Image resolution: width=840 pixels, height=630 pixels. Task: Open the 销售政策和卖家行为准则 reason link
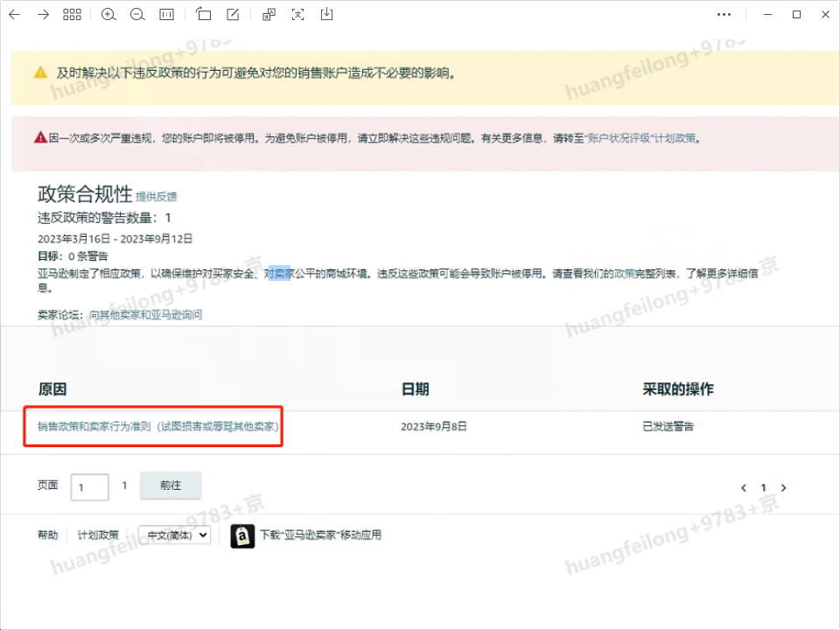(x=158, y=426)
